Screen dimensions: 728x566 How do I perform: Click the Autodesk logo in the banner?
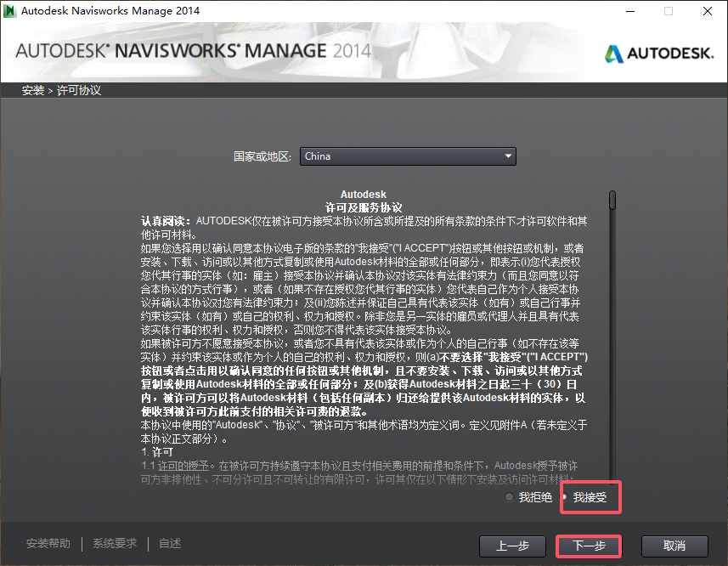click(659, 54)
